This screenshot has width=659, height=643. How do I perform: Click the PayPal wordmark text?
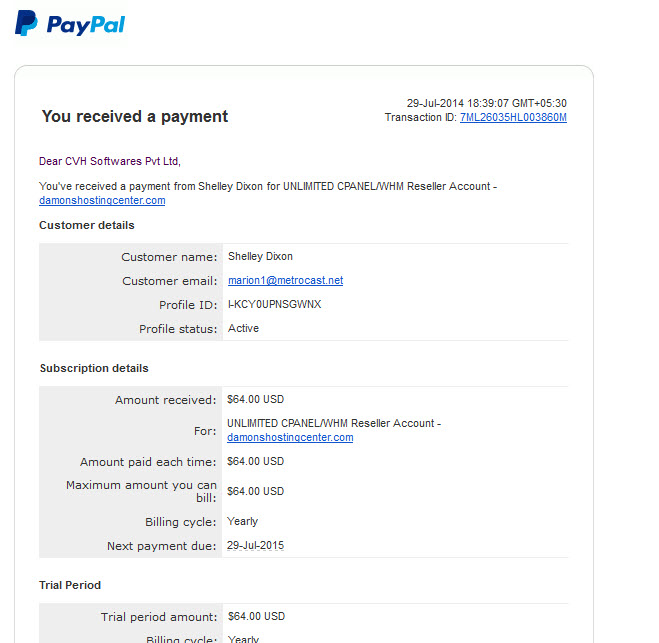pos(86,25)
